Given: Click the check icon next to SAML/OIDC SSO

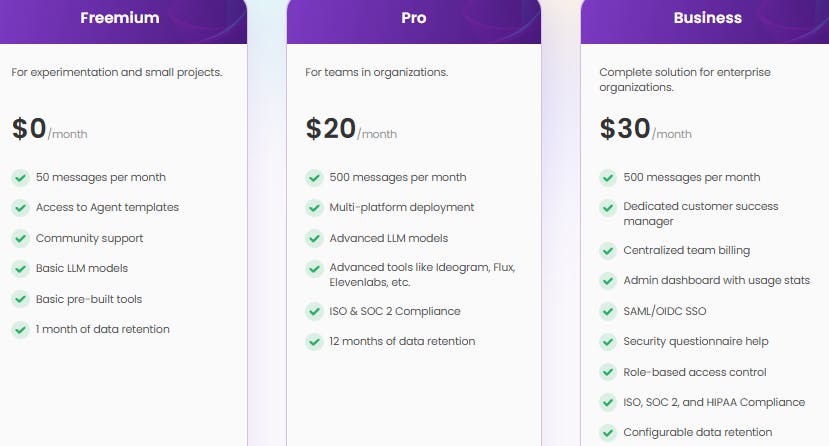Looking at the screenshot, I should pos(608,311).
